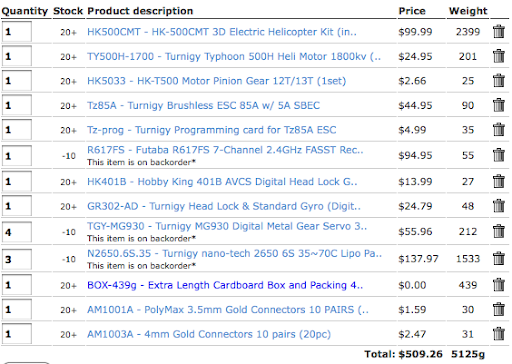Delete the Tz85A Brushless ESC item
The image size is (512, 364).
[x=499, y=105]
